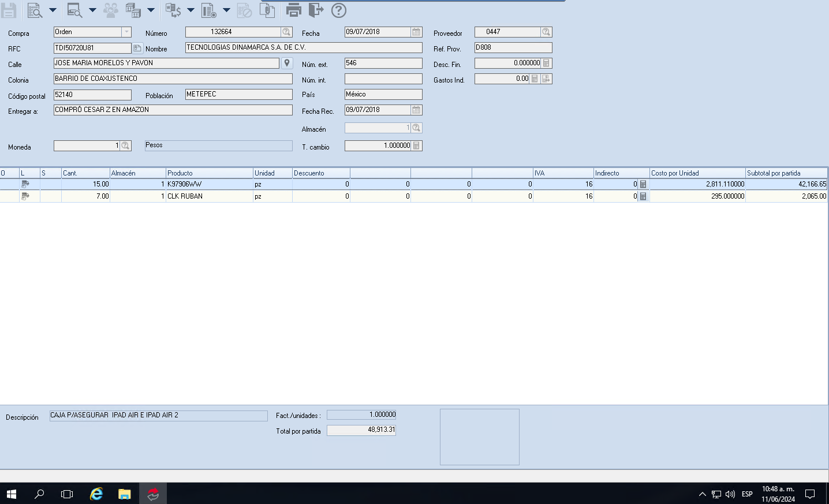This screenshot has width=829, height=504.
Task: Click the Código postal field 52140
Action: tap(92, 95)
